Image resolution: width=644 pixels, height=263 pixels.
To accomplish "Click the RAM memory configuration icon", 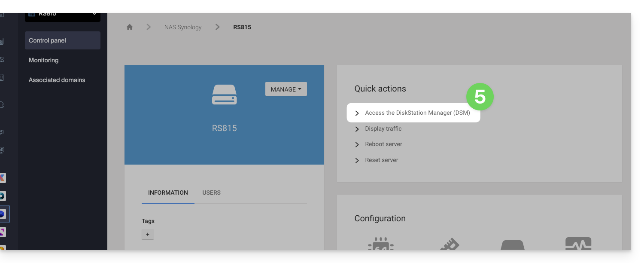I will [x=450, y=245].
